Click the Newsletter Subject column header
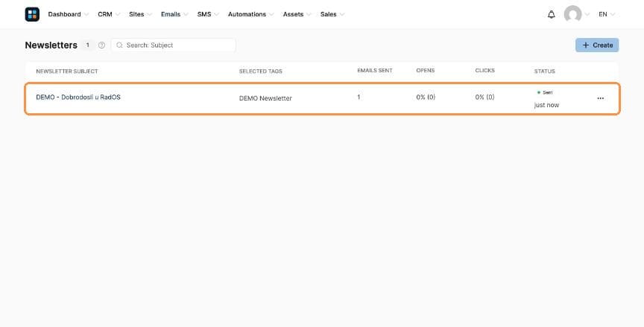Viewport: 644px width, 327px height. point(67,72)
